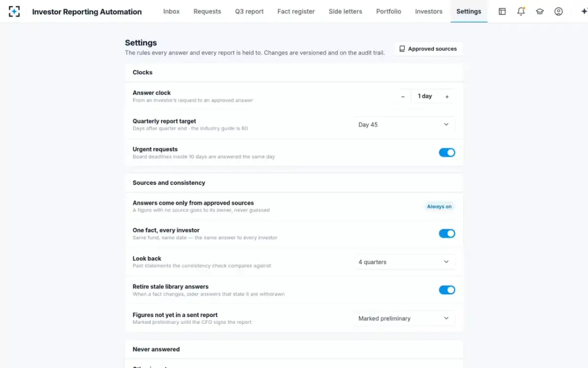Image resolution: width=588 pixels, height=368 pixels.
Task: Open the Fact register tab
Action: tap(296, 11)
